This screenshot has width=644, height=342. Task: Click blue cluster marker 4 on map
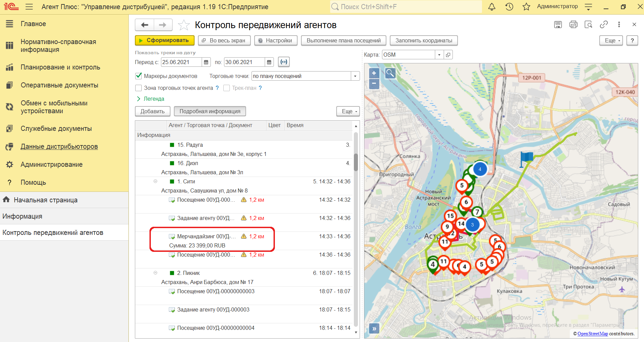tap(480, 169)
